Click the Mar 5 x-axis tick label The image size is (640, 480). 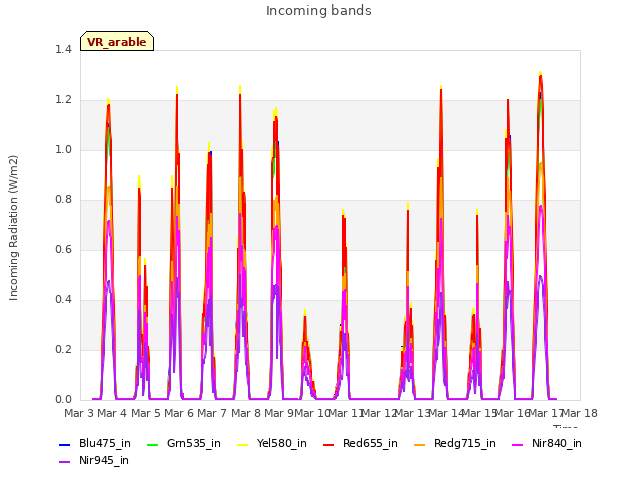145,413
